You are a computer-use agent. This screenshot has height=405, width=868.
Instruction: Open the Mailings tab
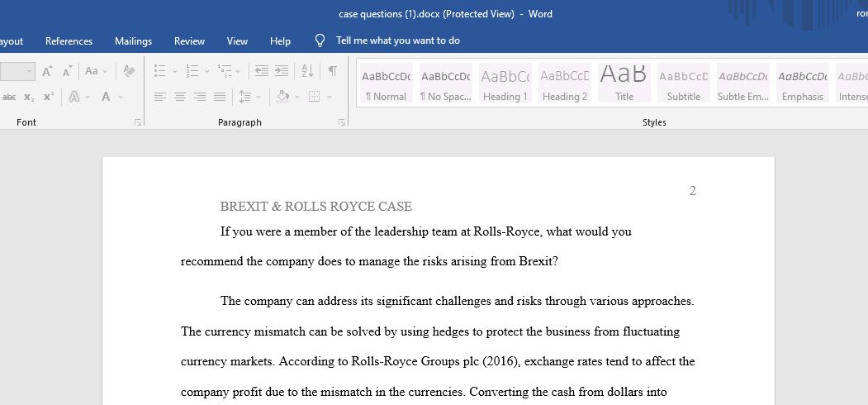coord(134,41)
